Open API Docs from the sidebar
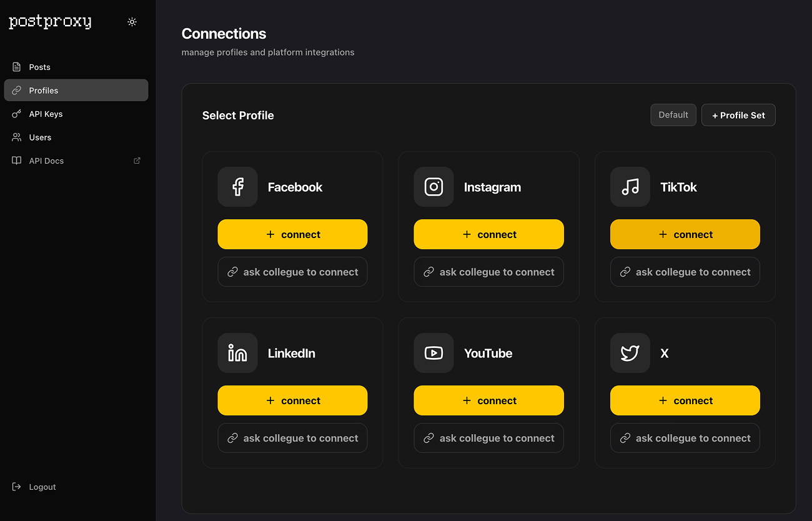Viewport: 812px width, 521px height. point(46,161)
